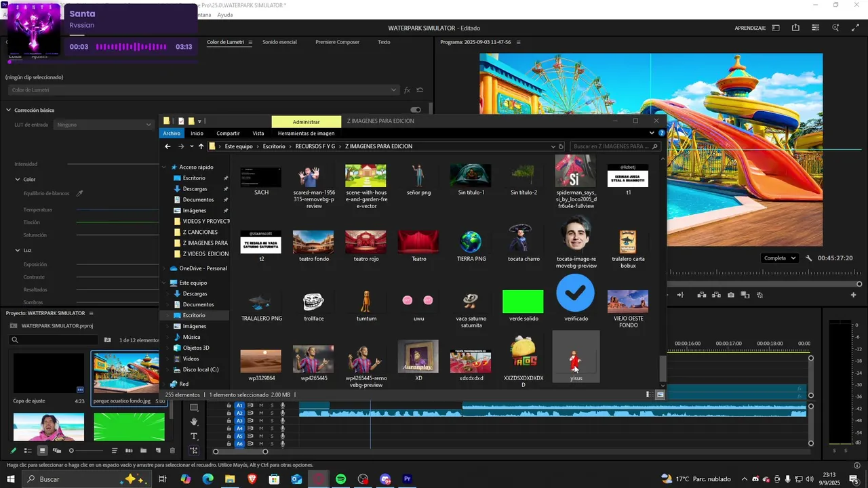This screenshot has height=488, width=868.
Task: Open the Color de Lumetri effect dropdown
Action: click(203, 90)
